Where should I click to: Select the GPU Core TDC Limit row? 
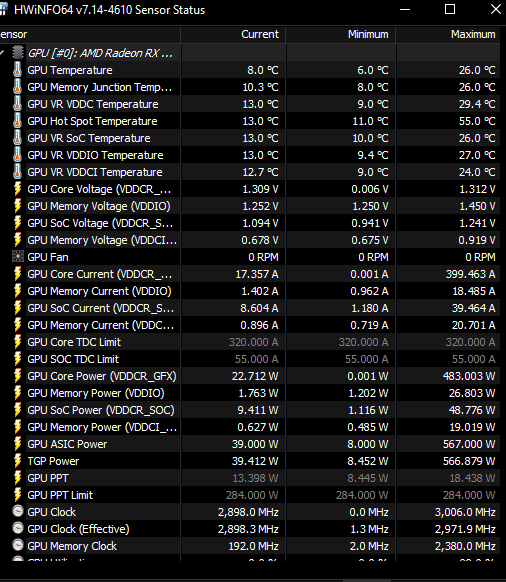(x=250, y=342)
